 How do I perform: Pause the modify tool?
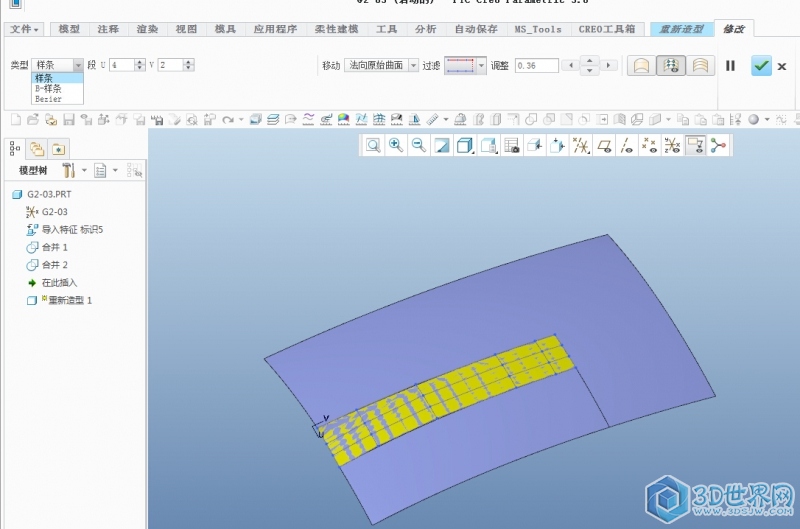click(730, 66)
